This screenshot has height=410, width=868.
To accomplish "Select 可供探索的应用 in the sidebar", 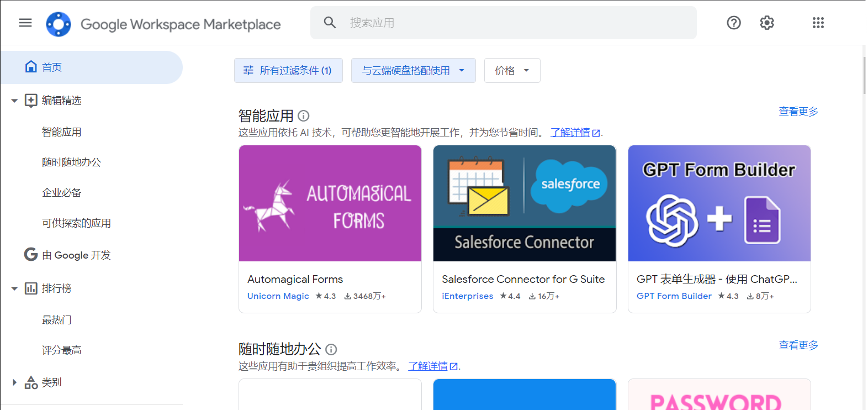I will coord(76,223).
